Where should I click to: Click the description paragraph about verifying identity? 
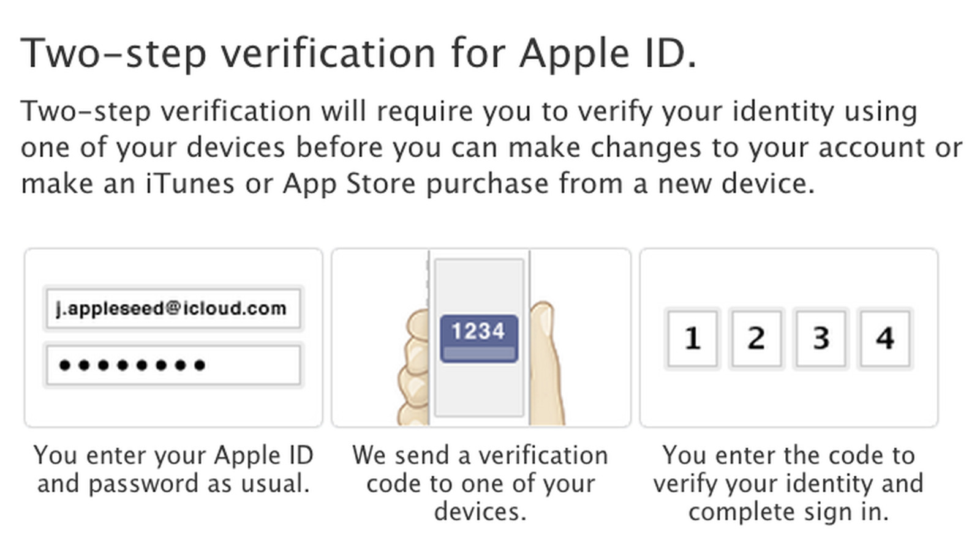[x=490, y=147]
